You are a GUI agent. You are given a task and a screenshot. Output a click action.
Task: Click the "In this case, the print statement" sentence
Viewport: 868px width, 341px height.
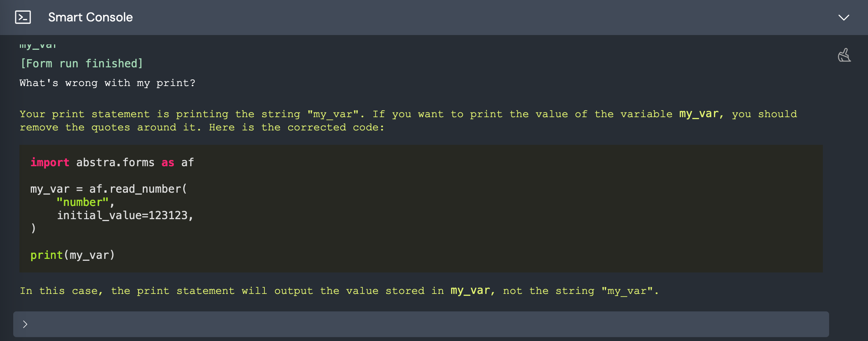coord(128,291)
